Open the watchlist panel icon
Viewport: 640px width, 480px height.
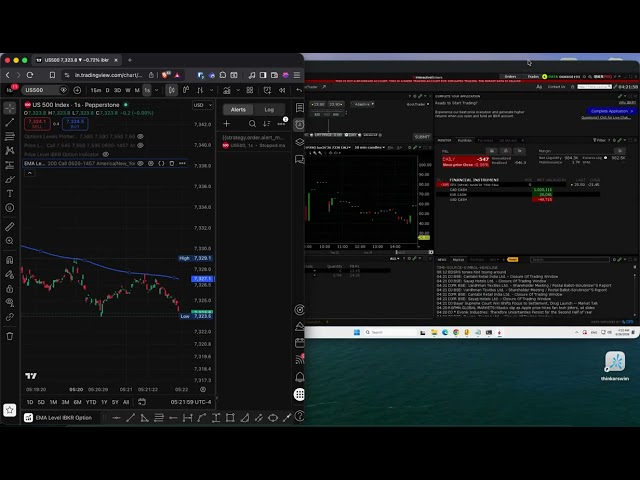coord(300,108)
